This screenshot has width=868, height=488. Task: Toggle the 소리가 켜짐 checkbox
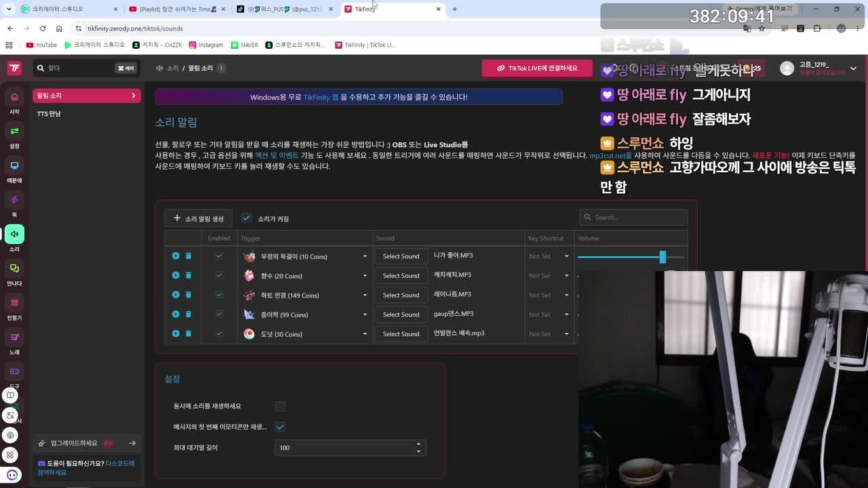[x=246, y=218]
